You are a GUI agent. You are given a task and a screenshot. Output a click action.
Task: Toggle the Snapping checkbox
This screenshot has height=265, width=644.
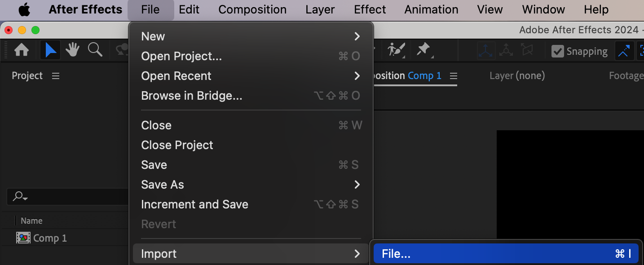[557, 51]
